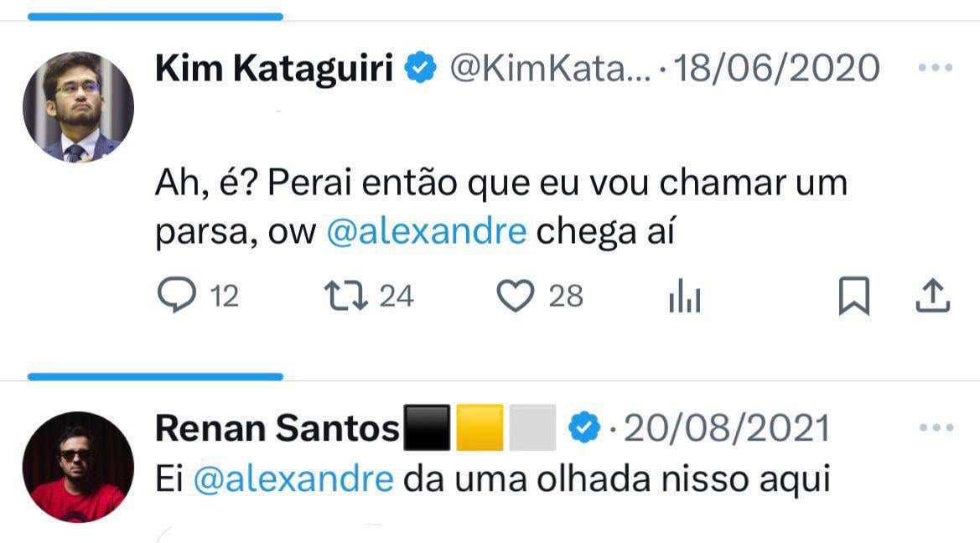Click Renan Santos's verified badge
The width and height of the screenshot is (980, 543).
pos(583,428)
